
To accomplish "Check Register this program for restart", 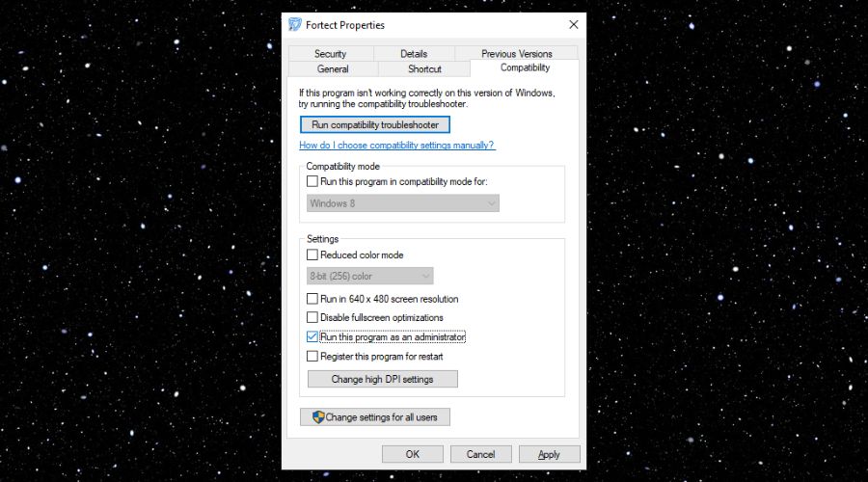I will point(312,357).
